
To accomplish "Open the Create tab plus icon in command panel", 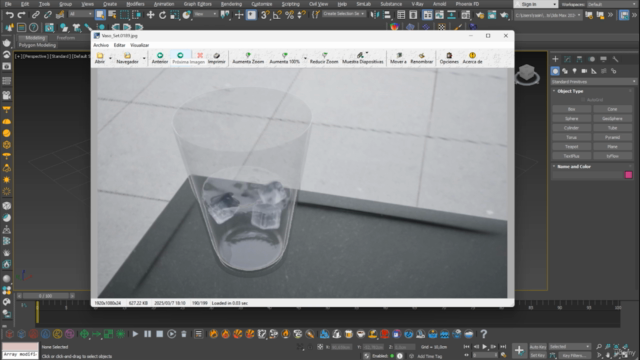I will click(x=555, y=59).
